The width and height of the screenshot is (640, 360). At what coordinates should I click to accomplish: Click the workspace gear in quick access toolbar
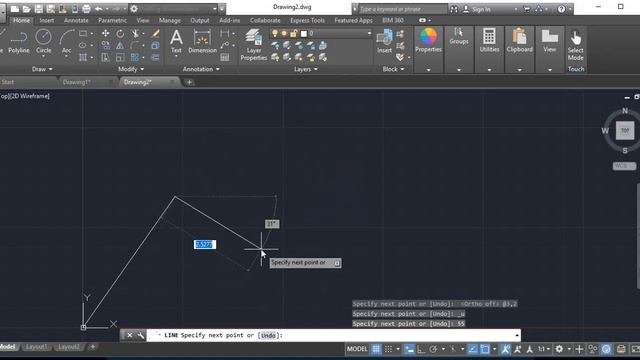[134, 9]
